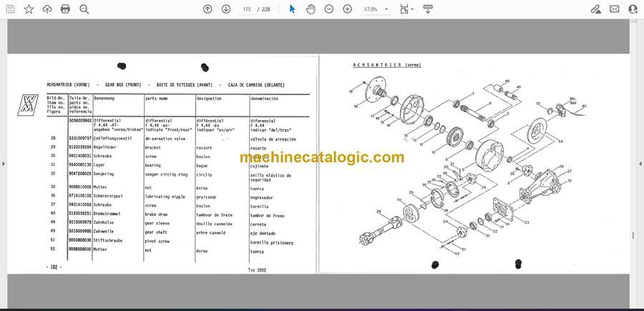Click the total page count 228

tap(265, 9)
